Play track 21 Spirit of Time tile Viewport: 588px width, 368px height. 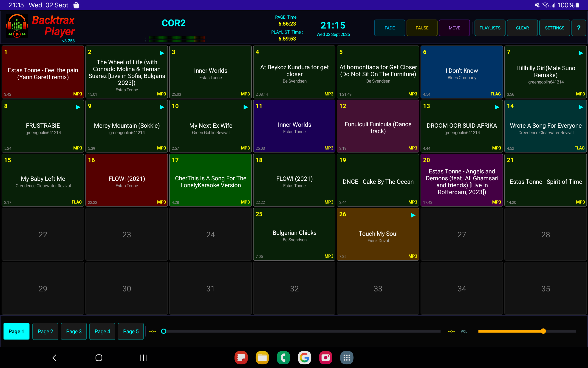pos(546,180)
